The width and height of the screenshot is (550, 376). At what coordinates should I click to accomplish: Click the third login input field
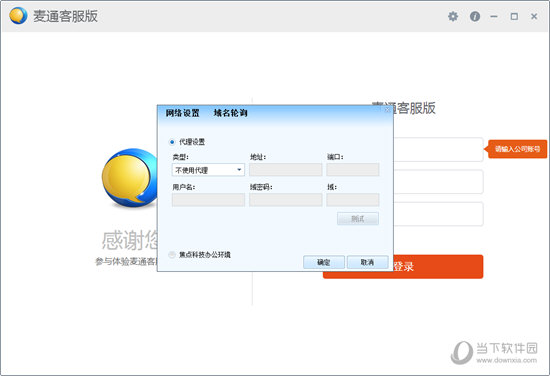coord(438,214)
